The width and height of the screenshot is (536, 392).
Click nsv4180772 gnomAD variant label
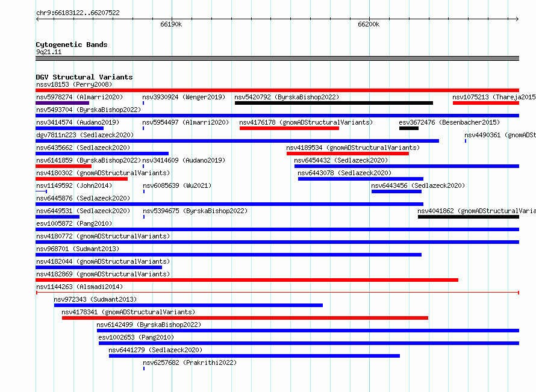click(x=103, y=236)
